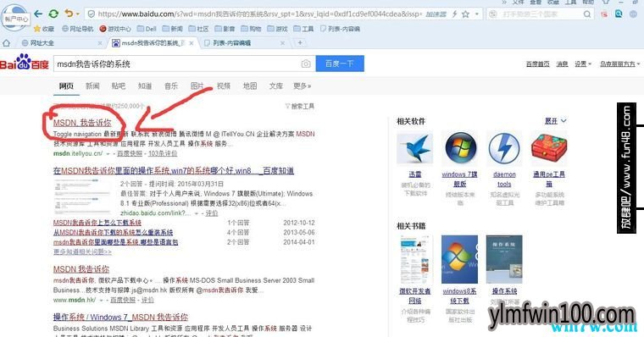Screen dimensions: 644x337
Task: Open the undo button dropdown arrow
Action: 77,14
